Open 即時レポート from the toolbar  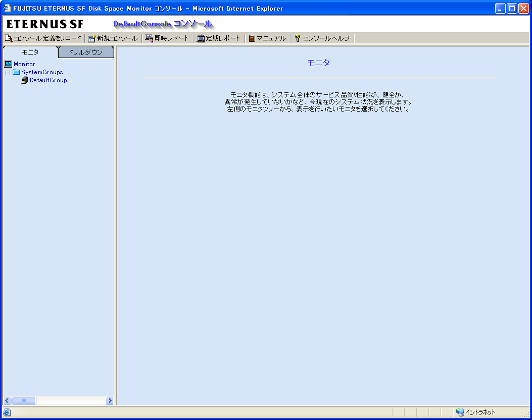(x=167, y=38)
